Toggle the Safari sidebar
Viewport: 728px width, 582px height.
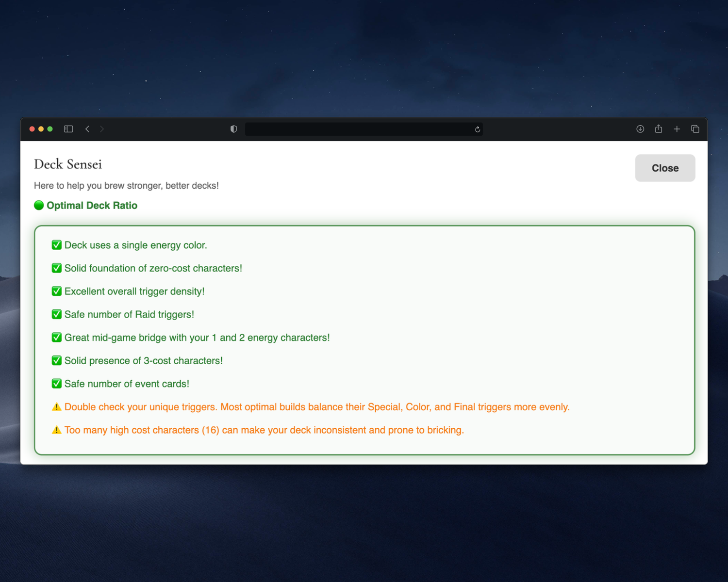[68, 129]
